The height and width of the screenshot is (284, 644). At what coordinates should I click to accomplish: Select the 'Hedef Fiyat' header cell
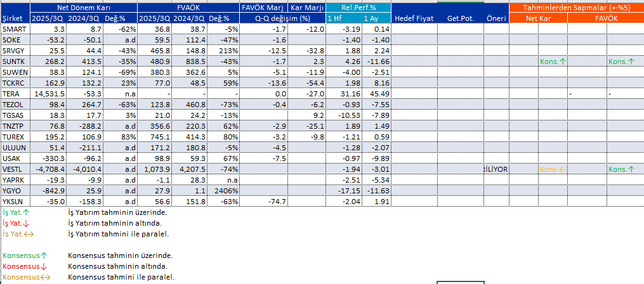pyautogui.click(x=414, y=18)
